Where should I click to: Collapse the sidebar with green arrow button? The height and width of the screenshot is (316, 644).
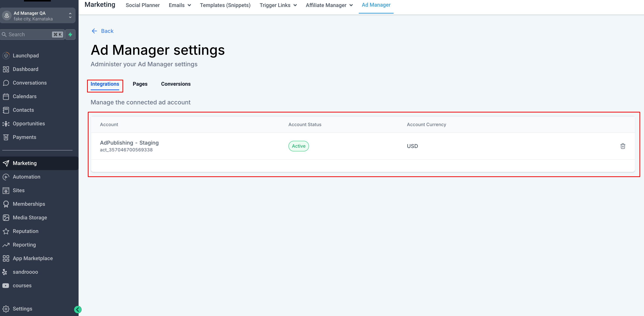tap(78, 310)
